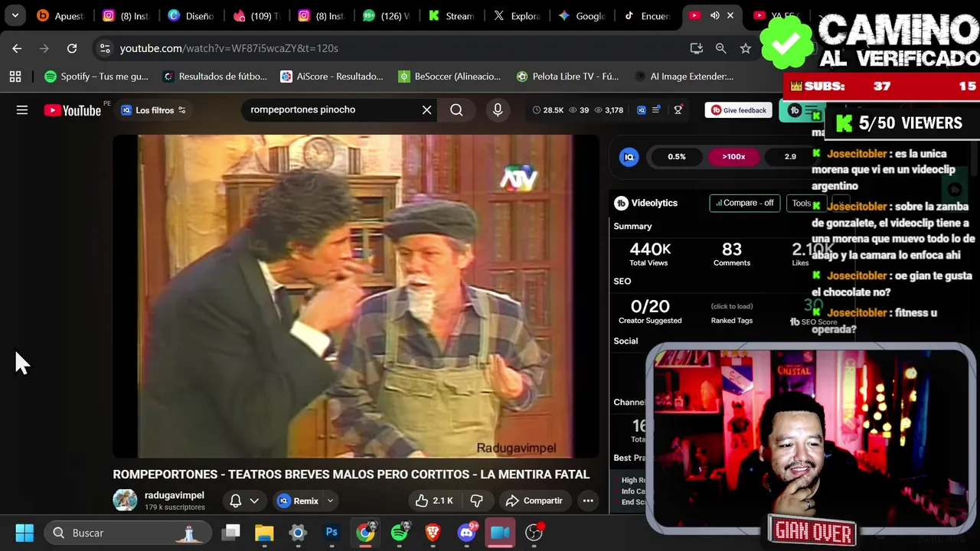980x551 pixels.
Task: Open more actions three-dot menu
Action: 588,500
